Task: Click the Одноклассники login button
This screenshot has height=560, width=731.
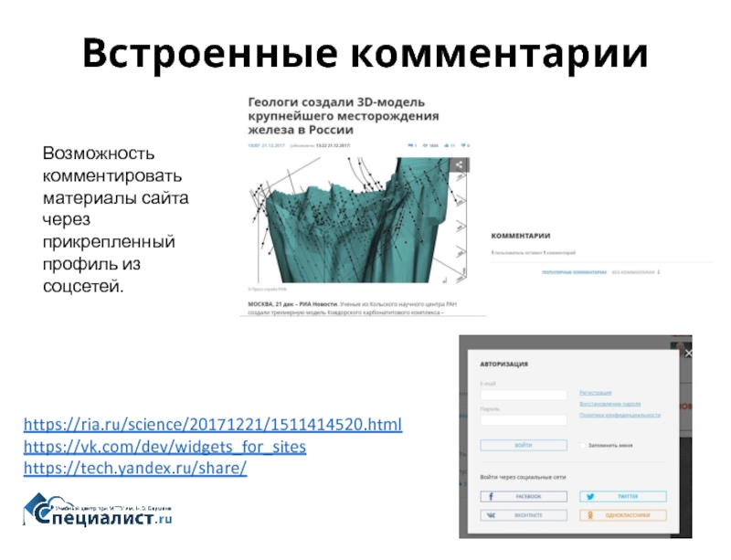Action: coord(623,515)
